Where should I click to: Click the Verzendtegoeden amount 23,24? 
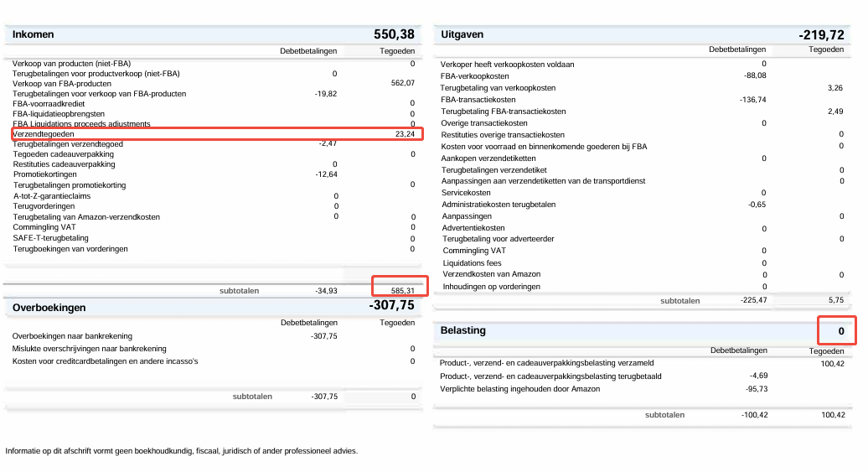[405, 134]
